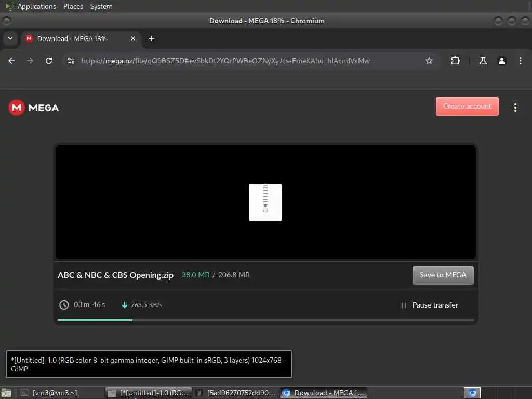This screenshot has height=399, width=532.
Task: Click the workspace switcher Chromium icon
Action: 472,393
